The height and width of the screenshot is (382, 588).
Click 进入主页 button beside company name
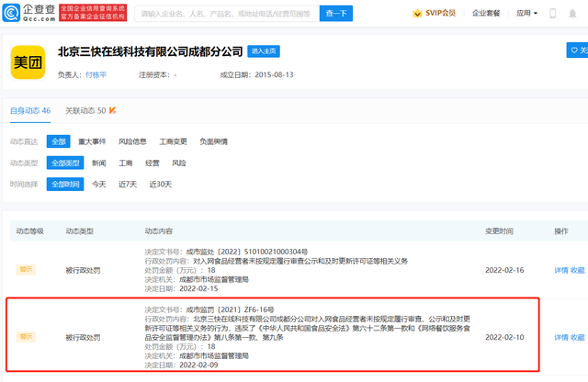coord(264,51)
